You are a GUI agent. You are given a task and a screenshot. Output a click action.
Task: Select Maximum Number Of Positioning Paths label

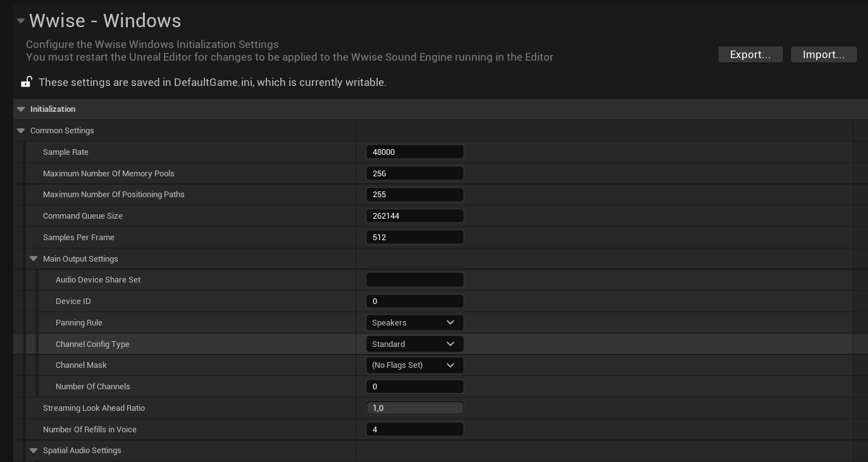114,195
